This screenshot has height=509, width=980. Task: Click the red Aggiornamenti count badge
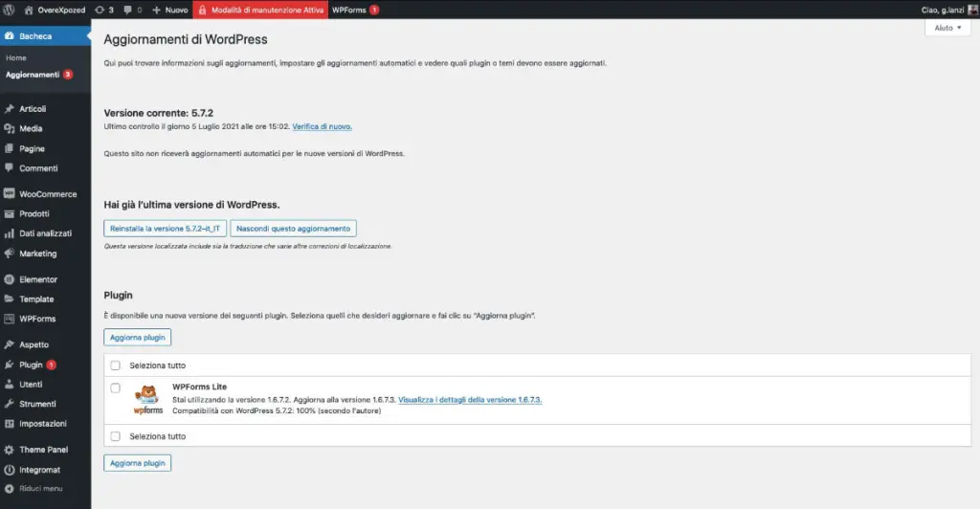(68, 75)
